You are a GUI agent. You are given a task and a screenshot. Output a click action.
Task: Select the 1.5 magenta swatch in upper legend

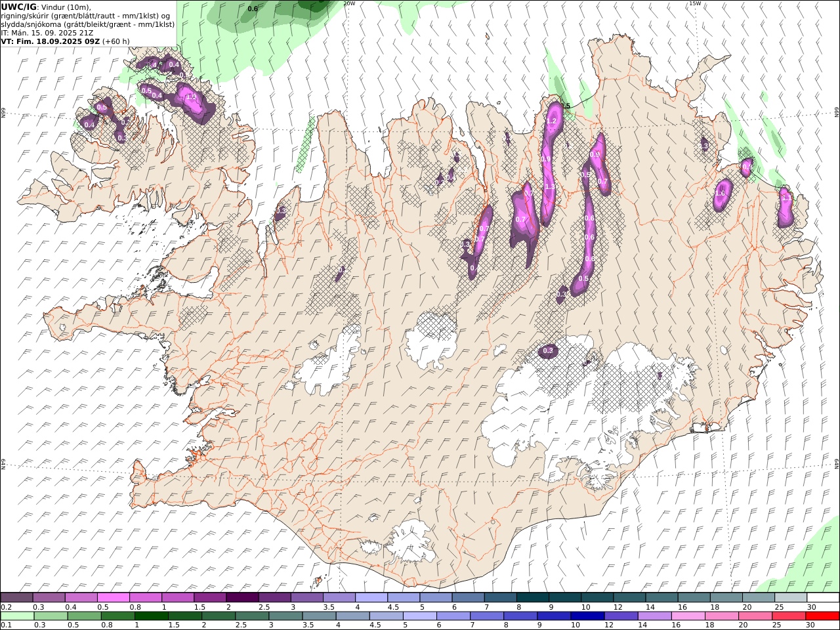(210, 597)
